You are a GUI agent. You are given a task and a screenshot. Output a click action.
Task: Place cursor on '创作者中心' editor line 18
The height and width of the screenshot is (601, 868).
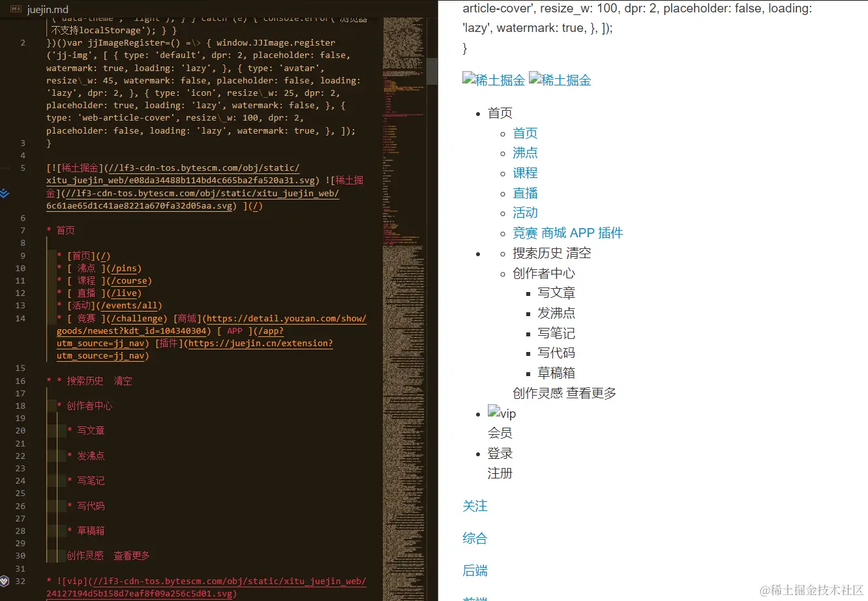coord(89,405)
